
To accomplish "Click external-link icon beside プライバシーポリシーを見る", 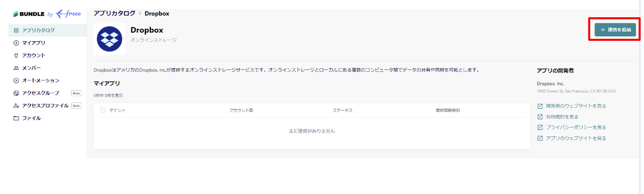I will click(540, 127).
